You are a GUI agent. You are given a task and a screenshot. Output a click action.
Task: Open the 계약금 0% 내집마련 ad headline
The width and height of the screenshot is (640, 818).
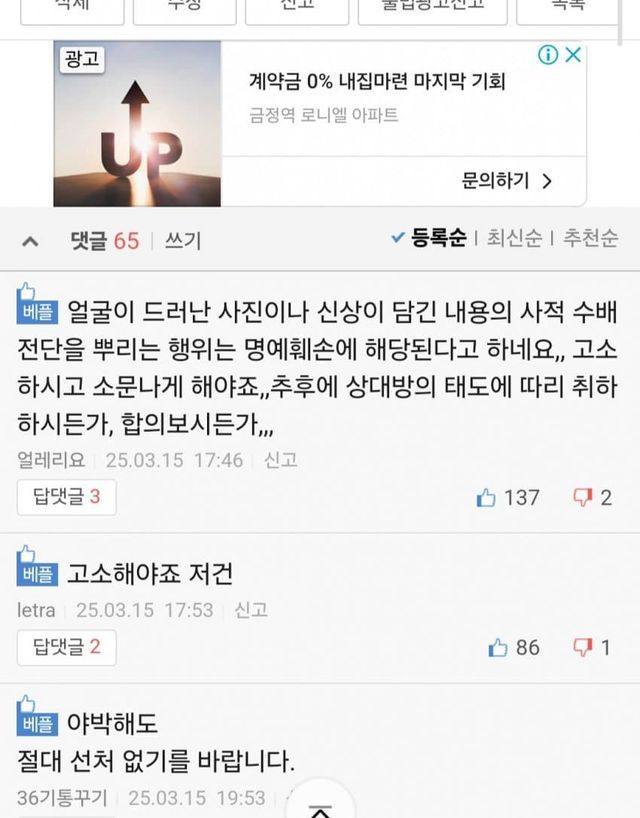pos(377,81)
